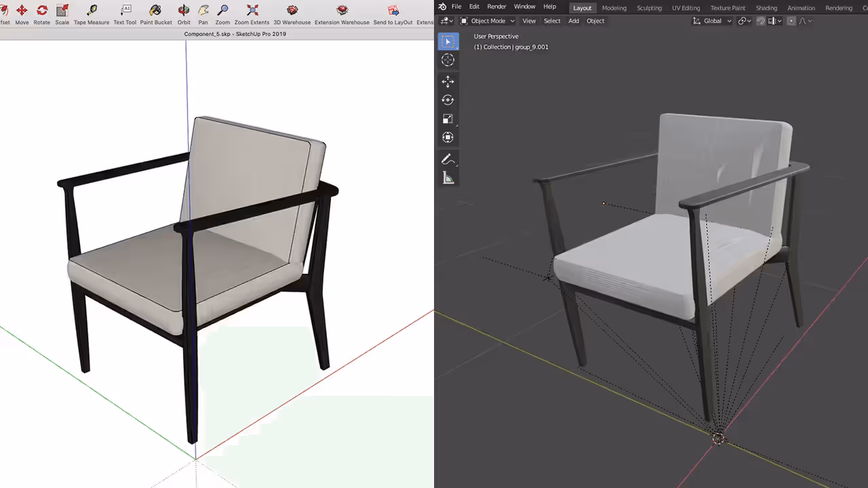Select Blender's Measure tool
The width and height of the screenshot is (868, 488).
pyautogui.click(x=448, y=178)
